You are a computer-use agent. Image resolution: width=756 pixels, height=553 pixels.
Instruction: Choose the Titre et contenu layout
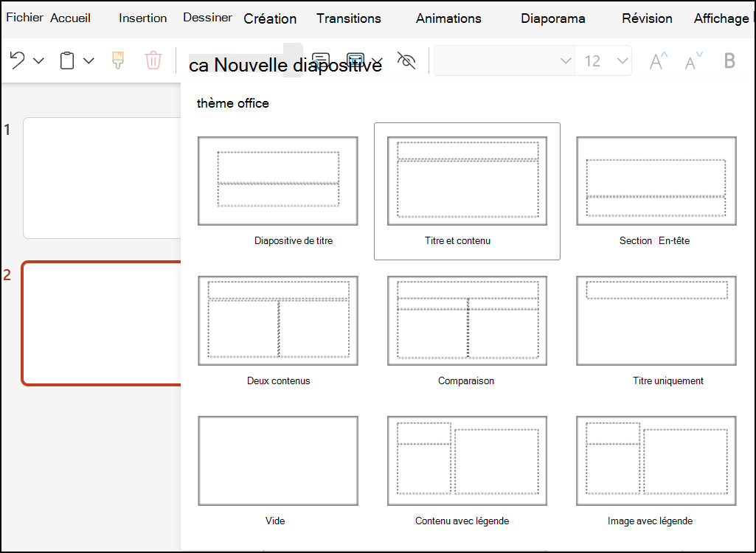[x=467, y=191]
